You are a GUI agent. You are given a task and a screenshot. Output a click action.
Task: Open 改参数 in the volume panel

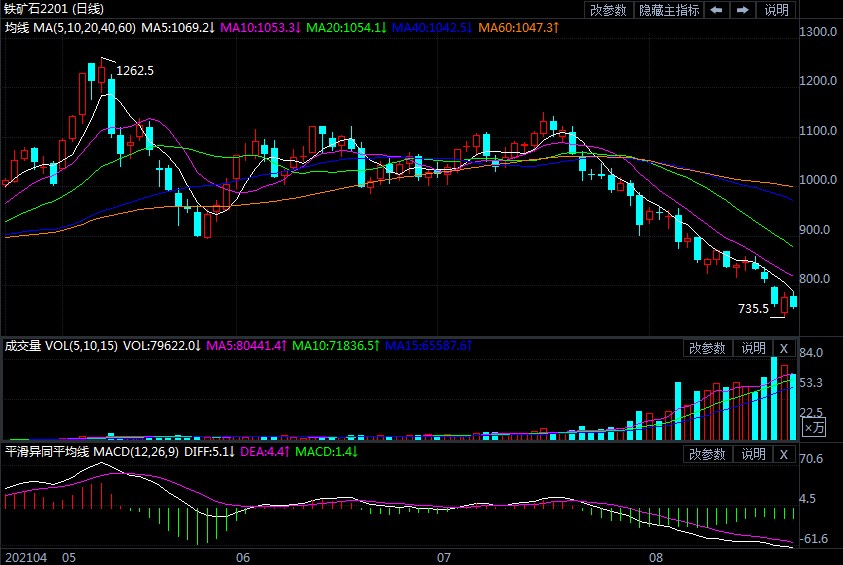708,348
